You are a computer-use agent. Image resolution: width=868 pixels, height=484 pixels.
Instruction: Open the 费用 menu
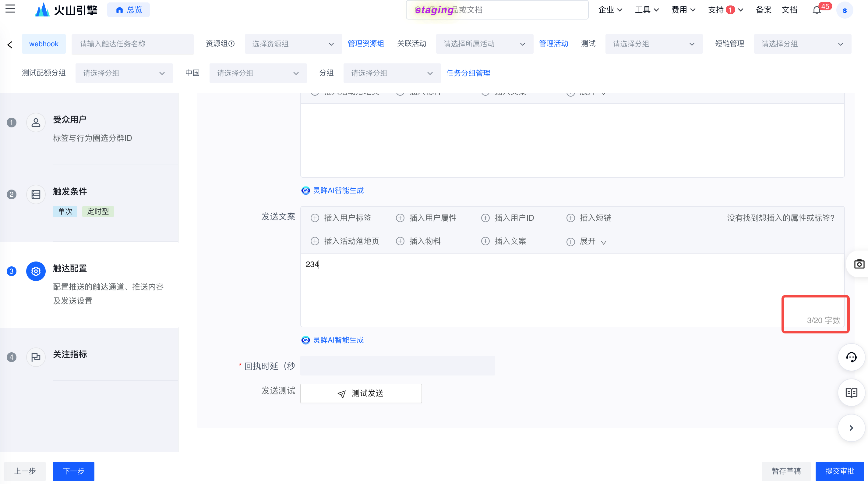click(683, 10)
